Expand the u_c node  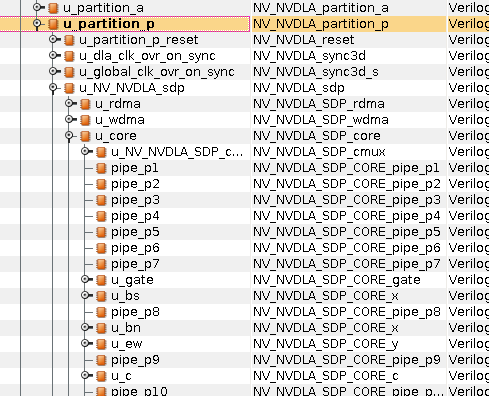point(85,375)
